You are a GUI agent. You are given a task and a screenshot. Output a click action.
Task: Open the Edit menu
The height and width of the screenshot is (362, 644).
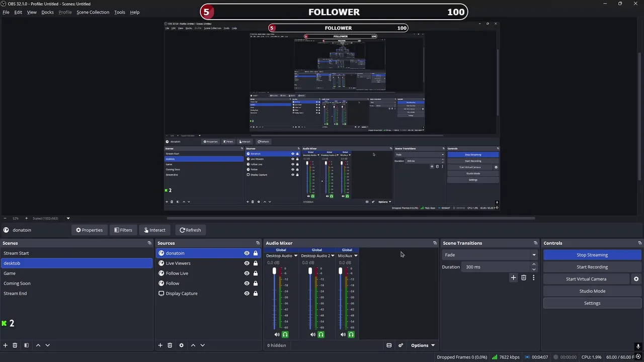[18, 12]
